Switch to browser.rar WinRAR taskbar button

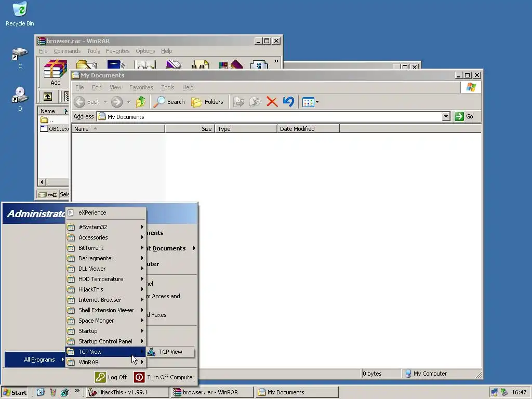pos(212,393)
